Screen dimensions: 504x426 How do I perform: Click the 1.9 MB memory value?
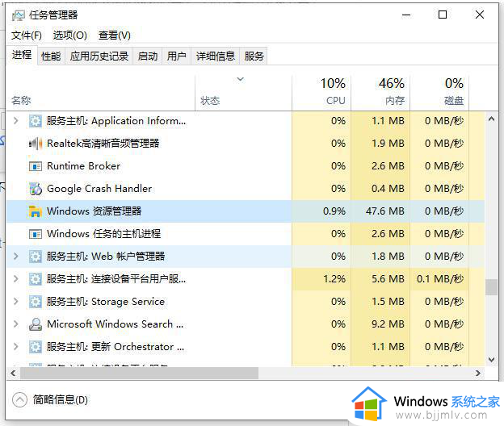point(388,144)
